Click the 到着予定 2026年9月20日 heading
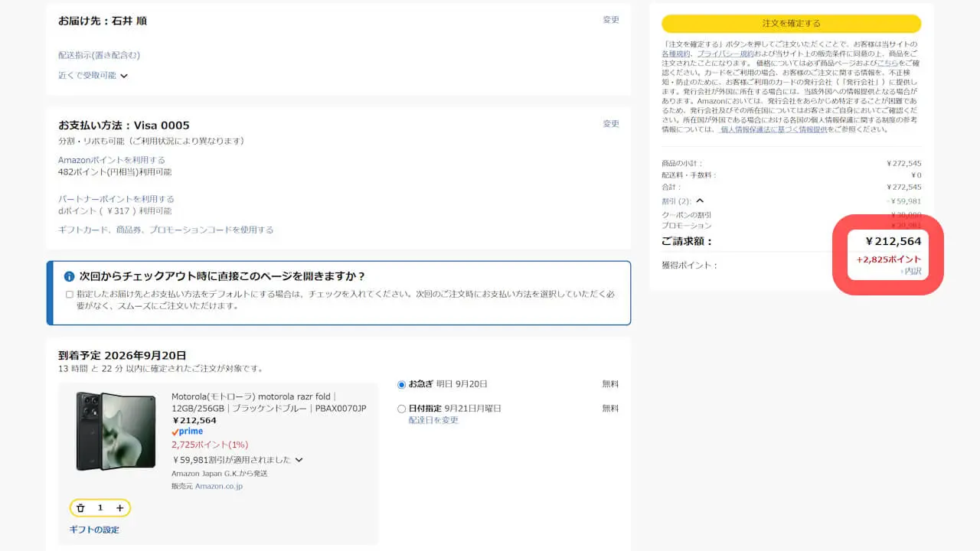 [122, 356]
